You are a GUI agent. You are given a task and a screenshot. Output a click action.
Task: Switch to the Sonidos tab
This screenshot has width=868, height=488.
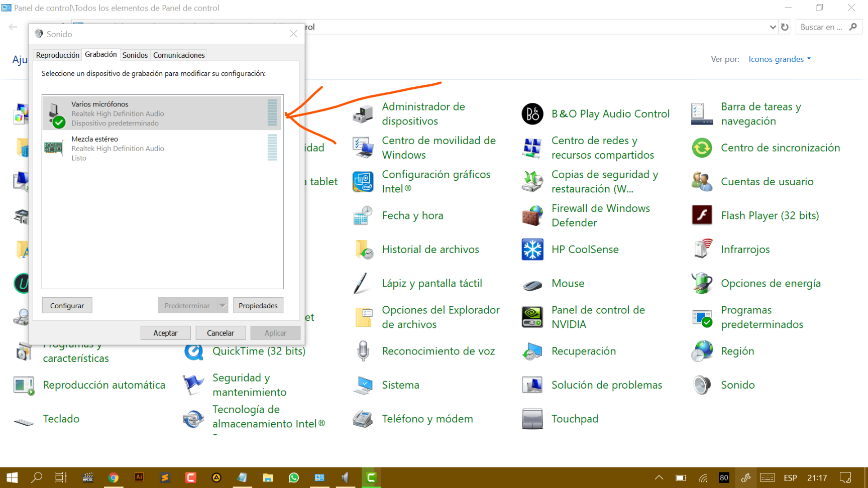pyautogui.click(x=135, y=55)
